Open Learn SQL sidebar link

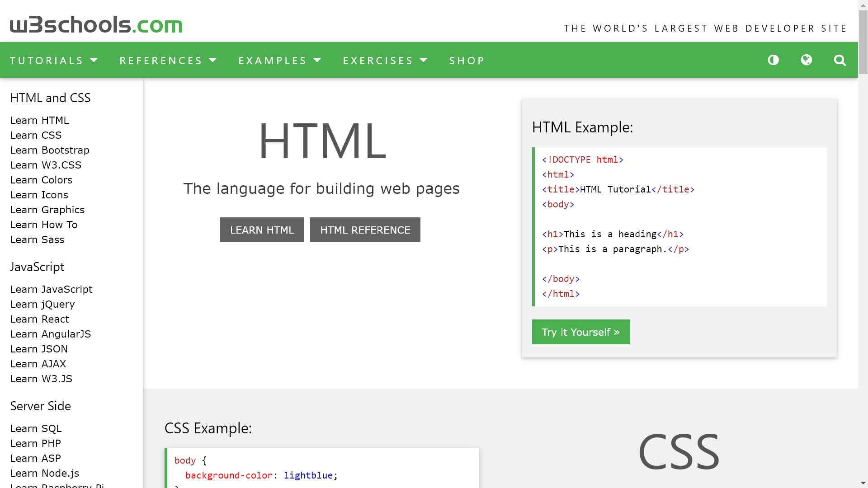36,428
